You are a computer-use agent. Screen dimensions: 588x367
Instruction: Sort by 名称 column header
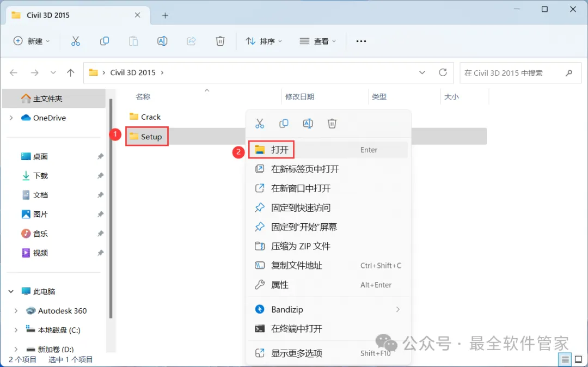click(x=143, y=97)
